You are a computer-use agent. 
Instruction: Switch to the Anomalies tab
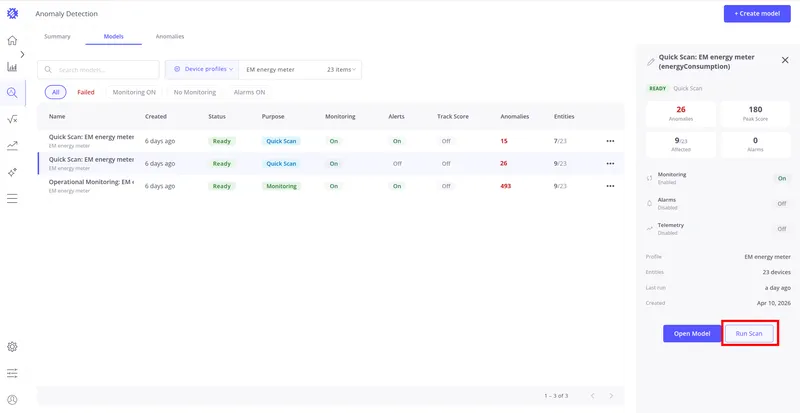(170, 37)
